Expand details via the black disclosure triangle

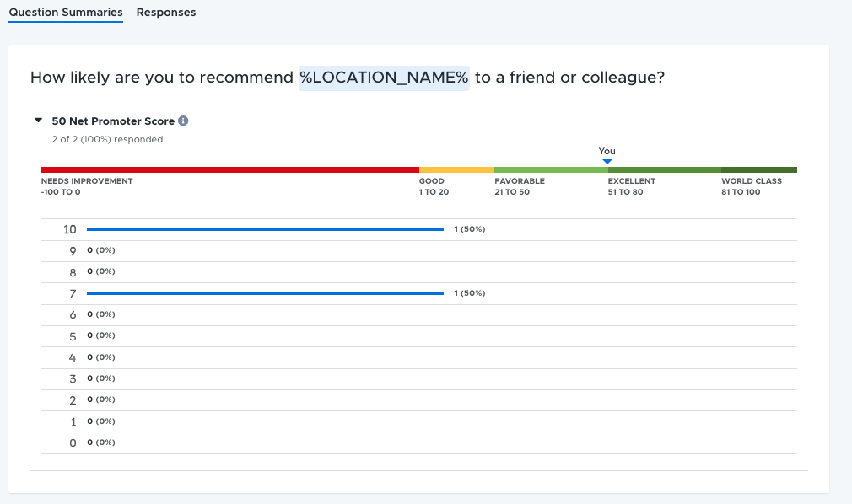(x=38, y=120)
